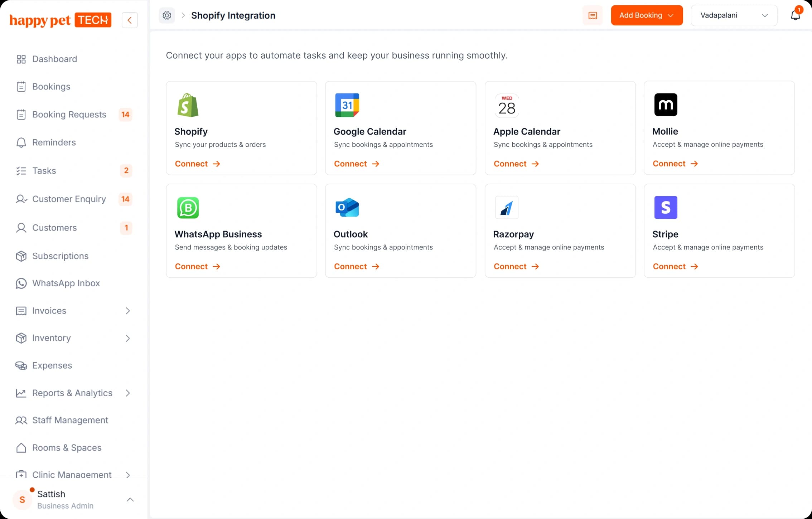The image size is (812, 519).
Task: Collapse the sidebar with the back chevron button
Action: coord(130,20)
